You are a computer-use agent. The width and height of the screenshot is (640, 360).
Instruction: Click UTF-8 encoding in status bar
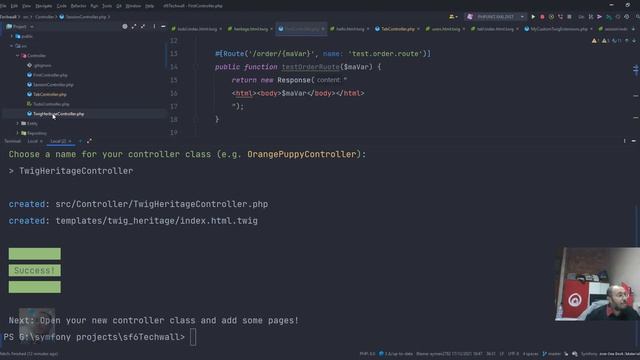pos(513,354)
